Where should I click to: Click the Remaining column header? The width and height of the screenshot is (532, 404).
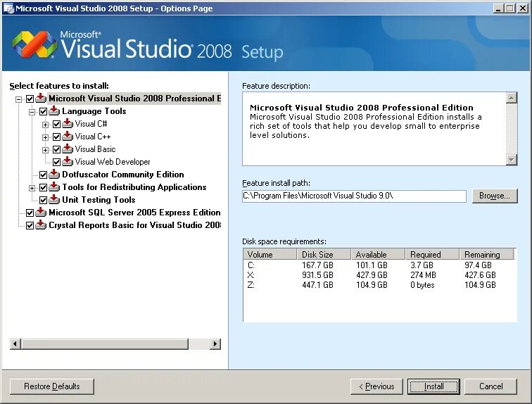486,254
